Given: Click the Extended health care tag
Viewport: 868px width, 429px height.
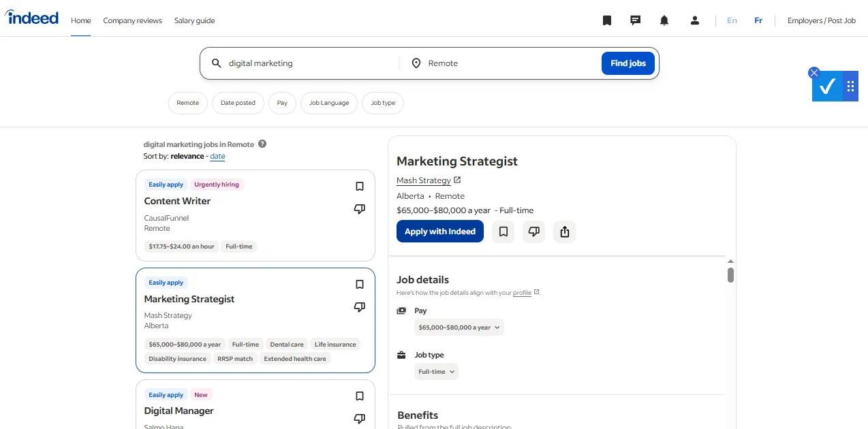Looking at the screenshot, I should point(295,359).
